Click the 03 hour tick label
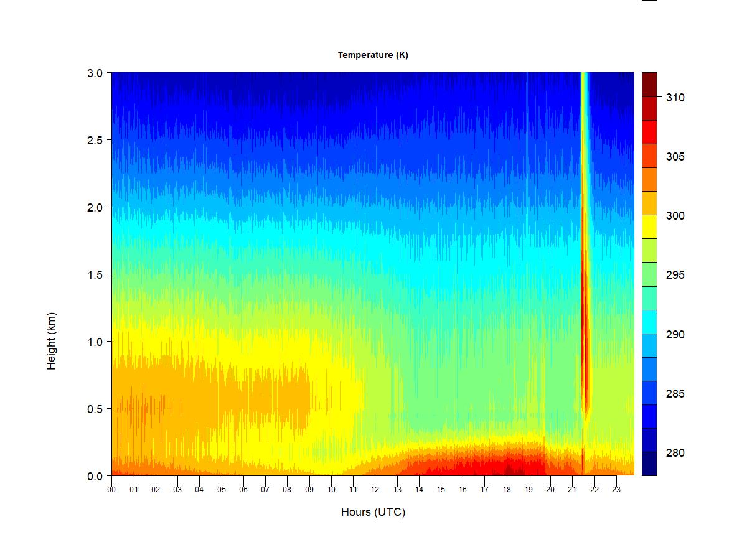 click(177, 490)
